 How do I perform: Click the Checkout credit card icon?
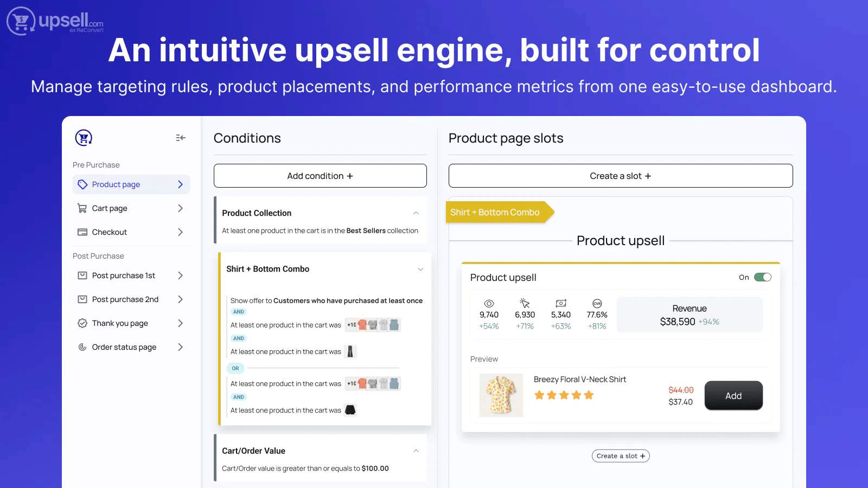click(82, 232)
